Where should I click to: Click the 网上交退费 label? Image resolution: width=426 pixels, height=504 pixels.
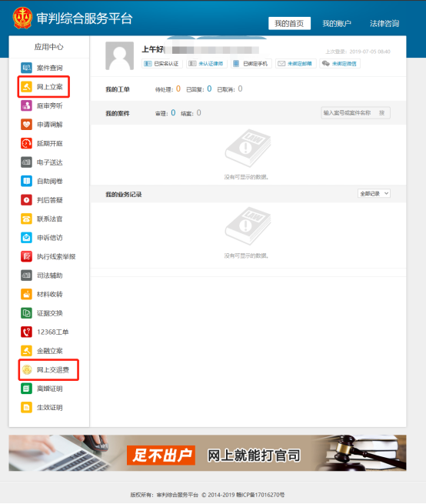click(53, 369)
